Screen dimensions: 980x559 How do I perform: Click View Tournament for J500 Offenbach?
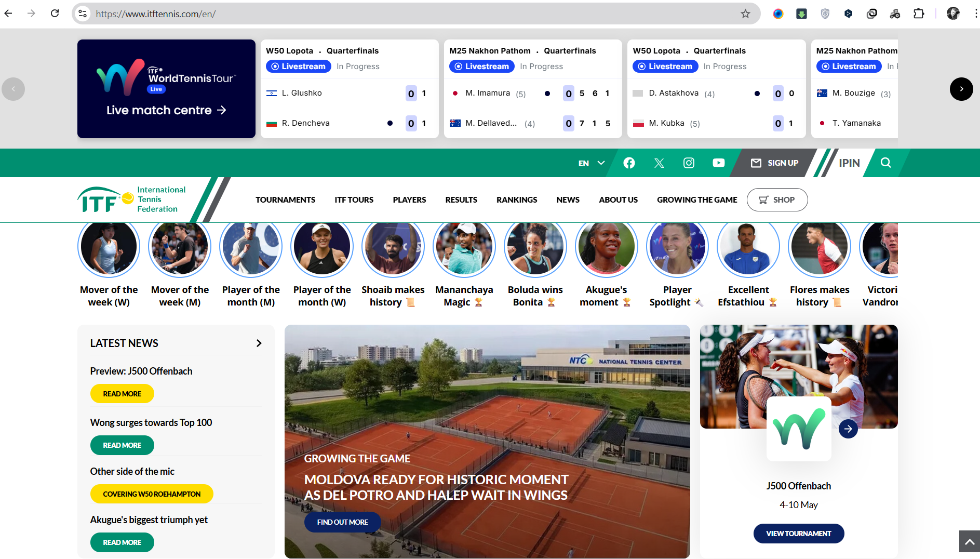coord(799,534)
